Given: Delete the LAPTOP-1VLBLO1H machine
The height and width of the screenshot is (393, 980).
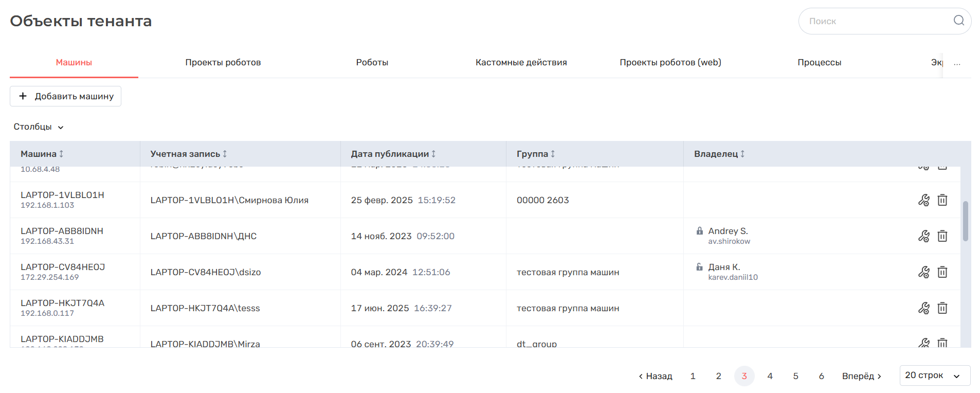Looking at the screenshot, I should (x=942, y=200).
